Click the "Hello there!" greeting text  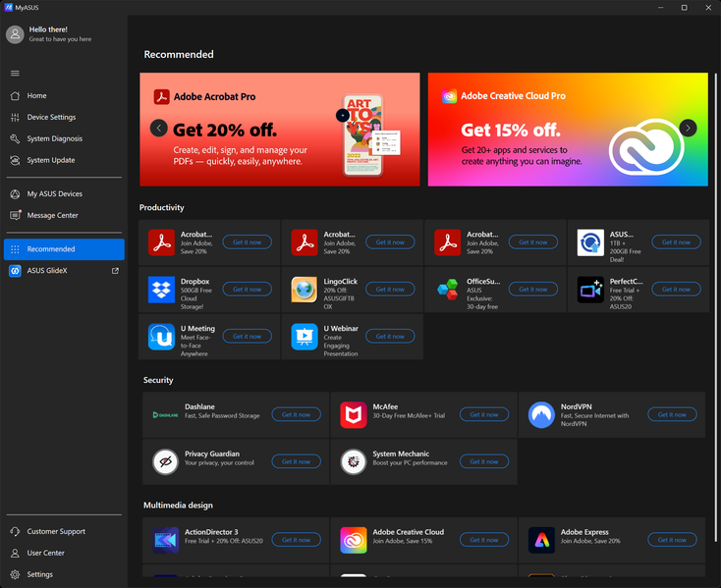[48, 29]
